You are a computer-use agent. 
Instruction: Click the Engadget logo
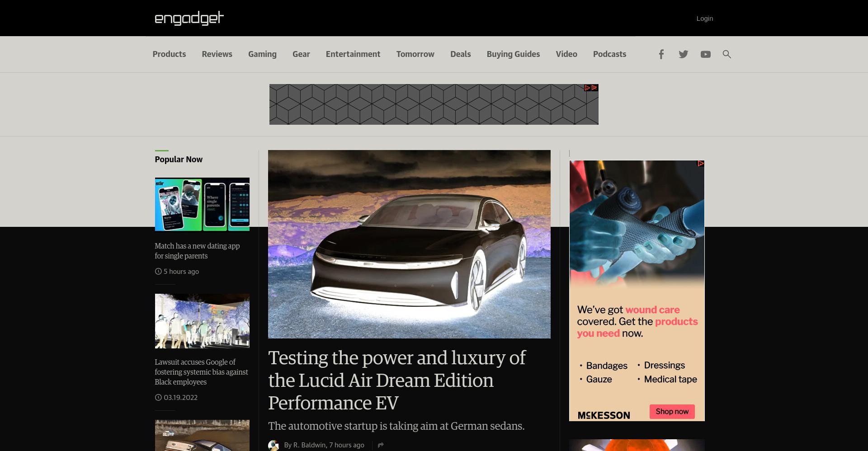click(189, 18)
